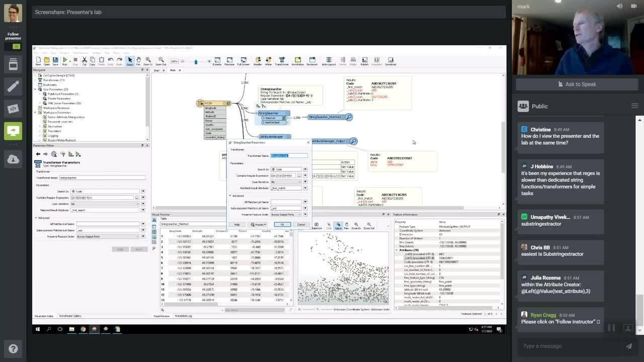Open the Public chat menu icon
The width and height of the screenshot is (644, 362).
(634, 106)
